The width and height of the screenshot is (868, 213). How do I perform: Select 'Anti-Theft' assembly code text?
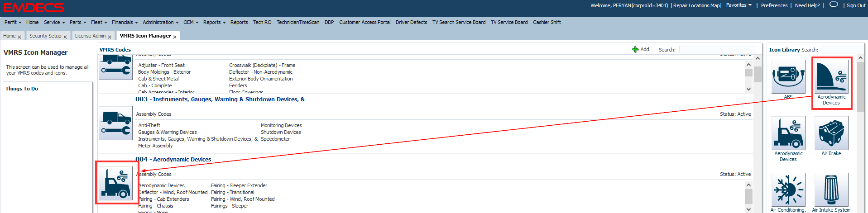pos(149,125)
